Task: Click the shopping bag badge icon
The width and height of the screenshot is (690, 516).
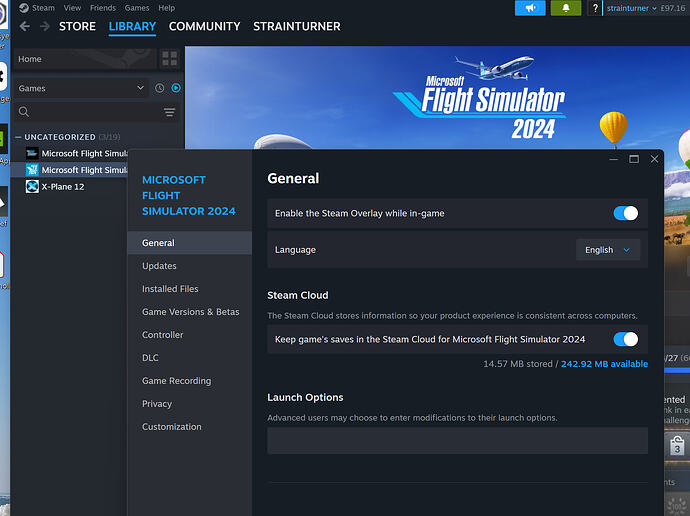Action: 677,445
